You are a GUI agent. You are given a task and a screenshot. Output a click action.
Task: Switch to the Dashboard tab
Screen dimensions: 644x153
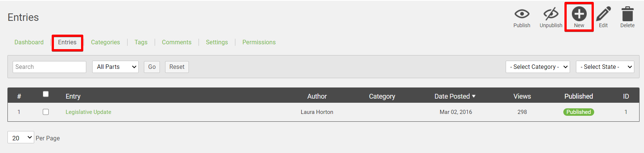[29, 42]
